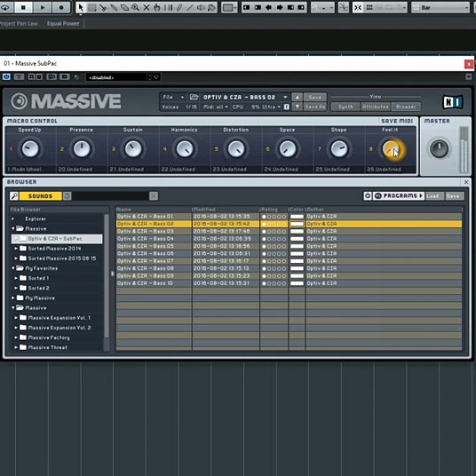The image size is (476, 476).
Task: Open preset folder icon in Massive header
Action: click(194, 97)
